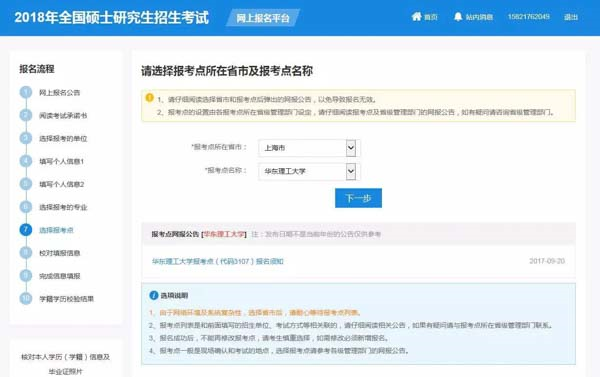
Task: Expand the province dropdown showing 上海市
Action: coord(308,148)
